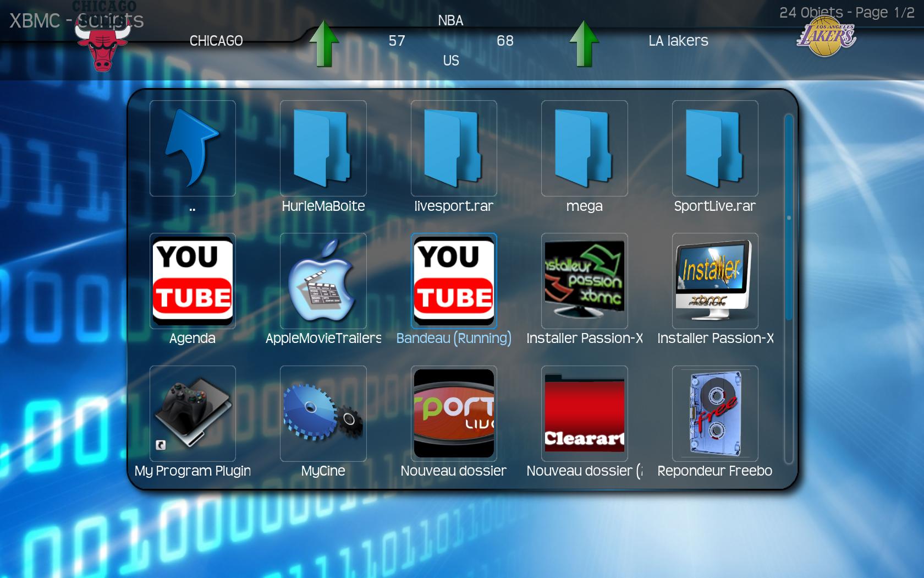Click the Agenda label
This screenshot has height=578, width=924.
193,339
